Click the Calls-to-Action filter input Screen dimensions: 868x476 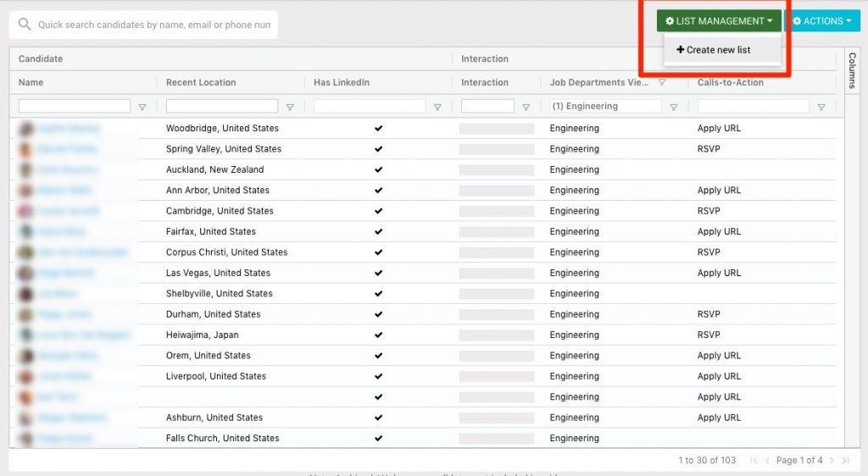point(753,106)
